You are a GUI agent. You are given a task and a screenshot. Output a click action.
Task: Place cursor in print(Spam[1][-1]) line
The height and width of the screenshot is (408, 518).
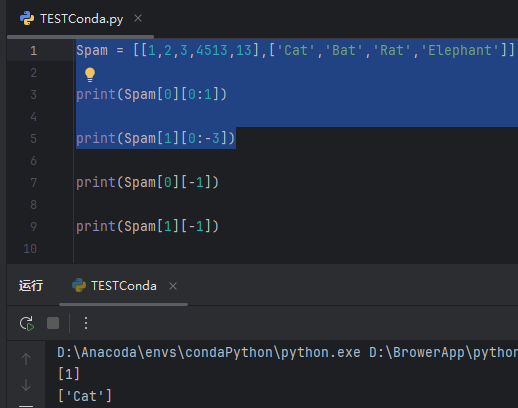pyautogui.click(x=147, y=226)
